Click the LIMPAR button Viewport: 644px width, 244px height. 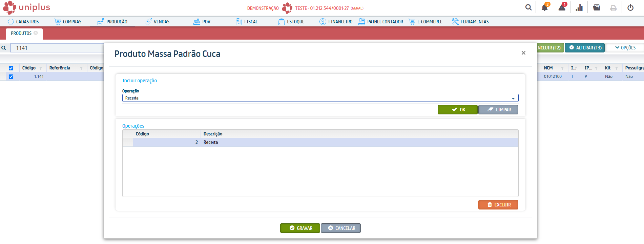tap(498, 110)
